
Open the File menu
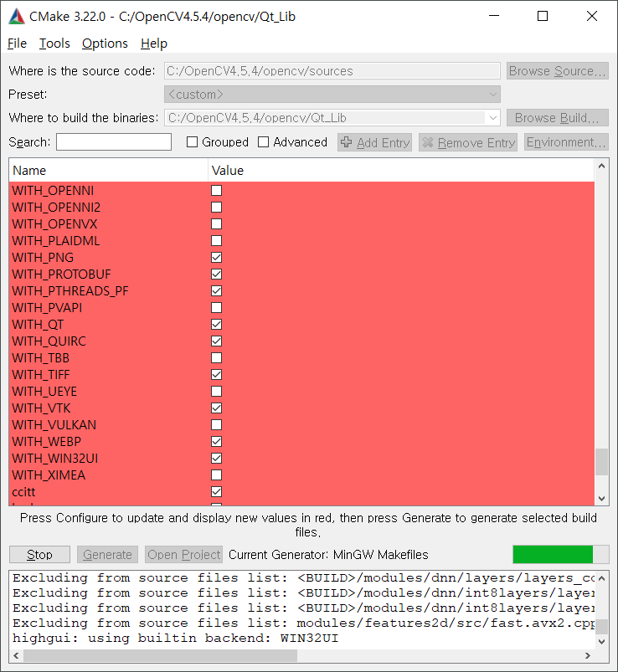(17, 44)
